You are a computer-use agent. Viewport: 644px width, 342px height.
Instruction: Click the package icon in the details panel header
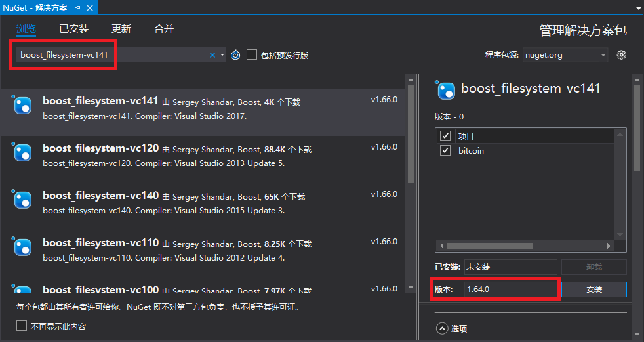point(445,90)
